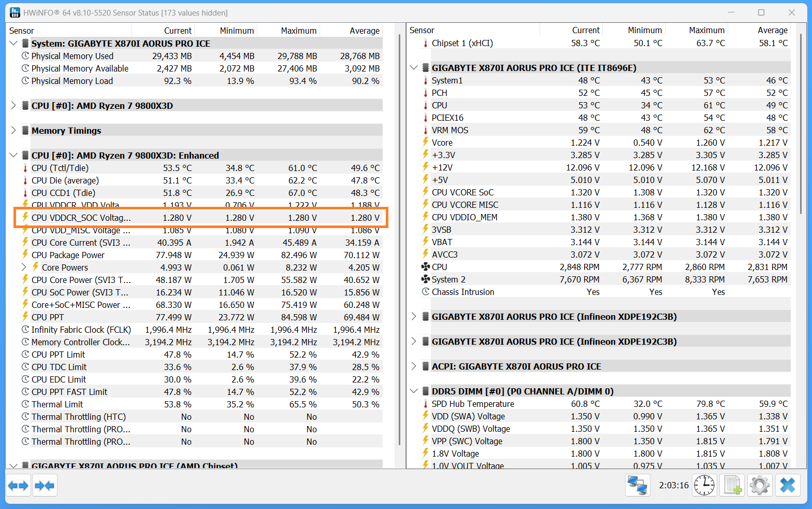Select the PCIEX16 temperature row

[605, 118]
